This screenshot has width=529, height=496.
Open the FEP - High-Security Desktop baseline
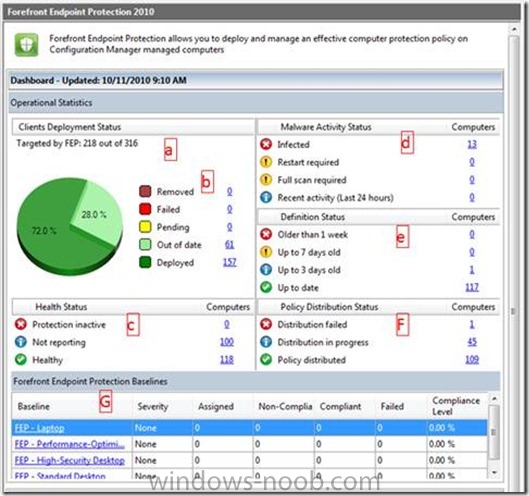tap(69, 460)
